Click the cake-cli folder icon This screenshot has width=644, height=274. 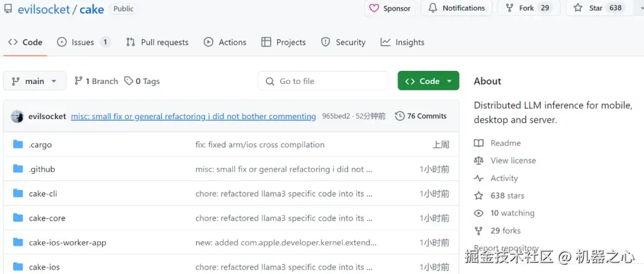(x=18, y=193)
